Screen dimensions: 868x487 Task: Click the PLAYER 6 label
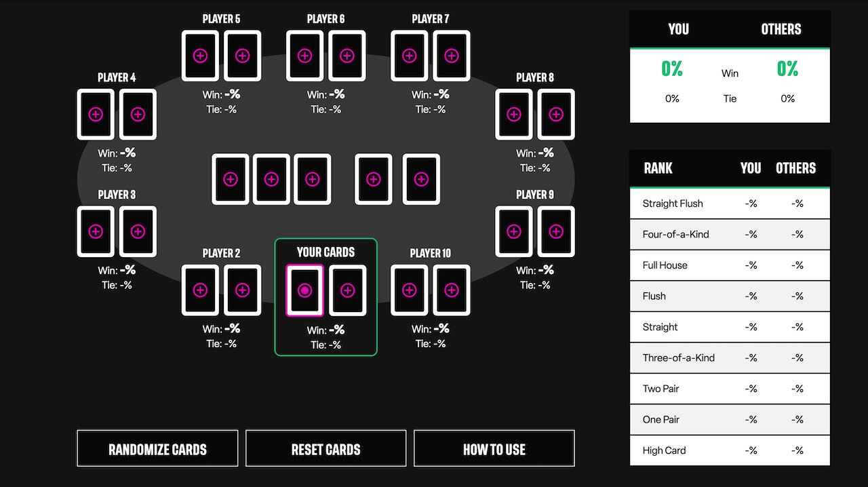[x=325, y=19]
